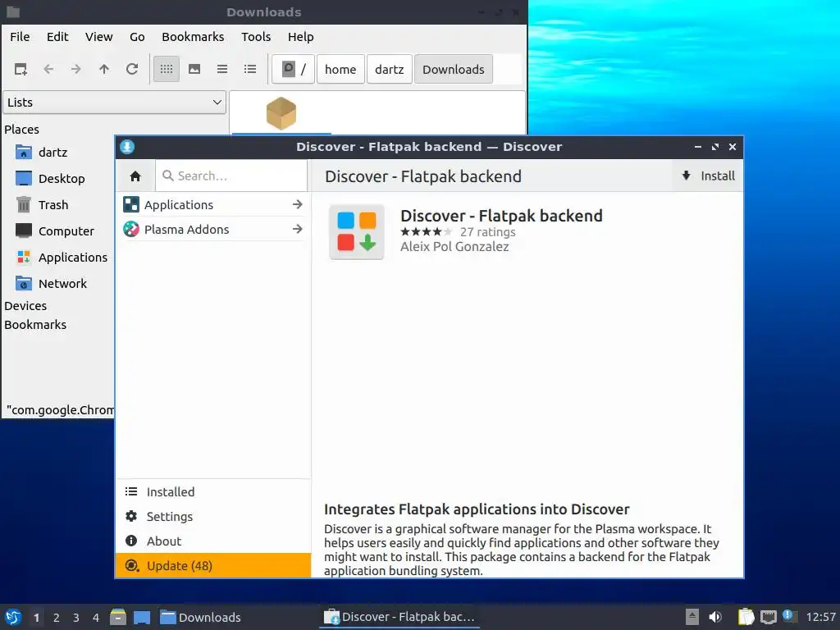Open the 27 ratings reviews

click(x=487, y=232)
